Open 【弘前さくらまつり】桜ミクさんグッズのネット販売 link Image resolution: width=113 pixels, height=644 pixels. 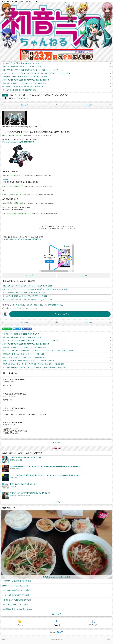coord(27,286)
